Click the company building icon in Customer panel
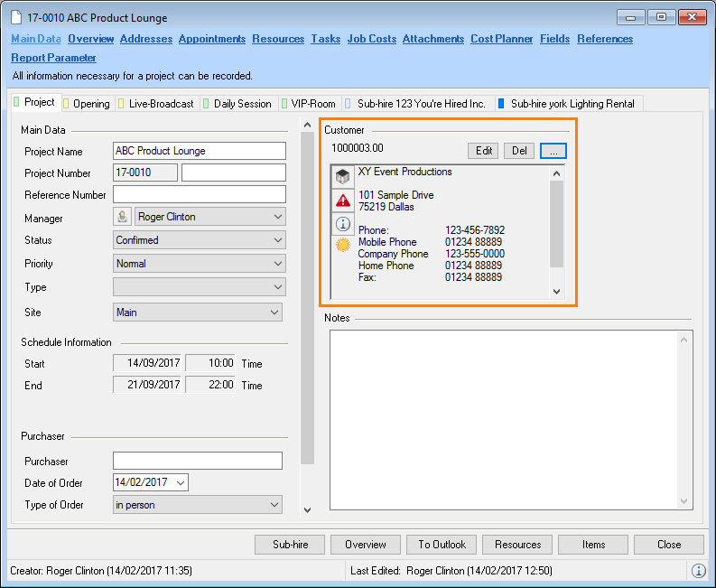This screenshot has width=716, height=588. [x=343, y=176]
